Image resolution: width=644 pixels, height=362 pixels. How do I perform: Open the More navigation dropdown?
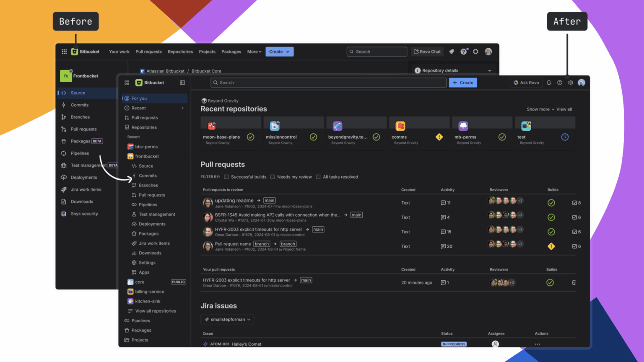coord(254,52)
